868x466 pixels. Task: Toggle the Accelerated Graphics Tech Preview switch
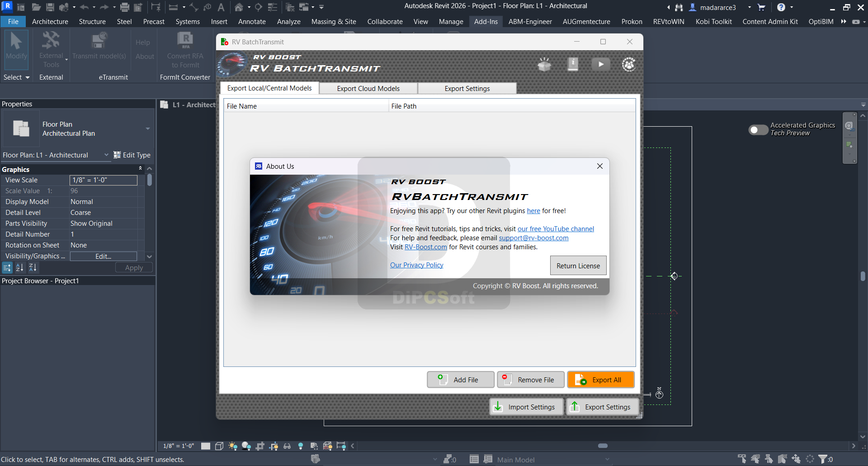click(x=758, y=130)
